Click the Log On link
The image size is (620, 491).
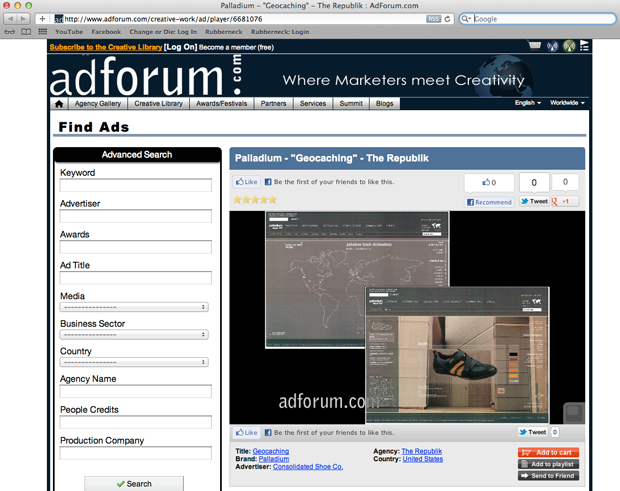pyautogui.click(x=180, y=47)
